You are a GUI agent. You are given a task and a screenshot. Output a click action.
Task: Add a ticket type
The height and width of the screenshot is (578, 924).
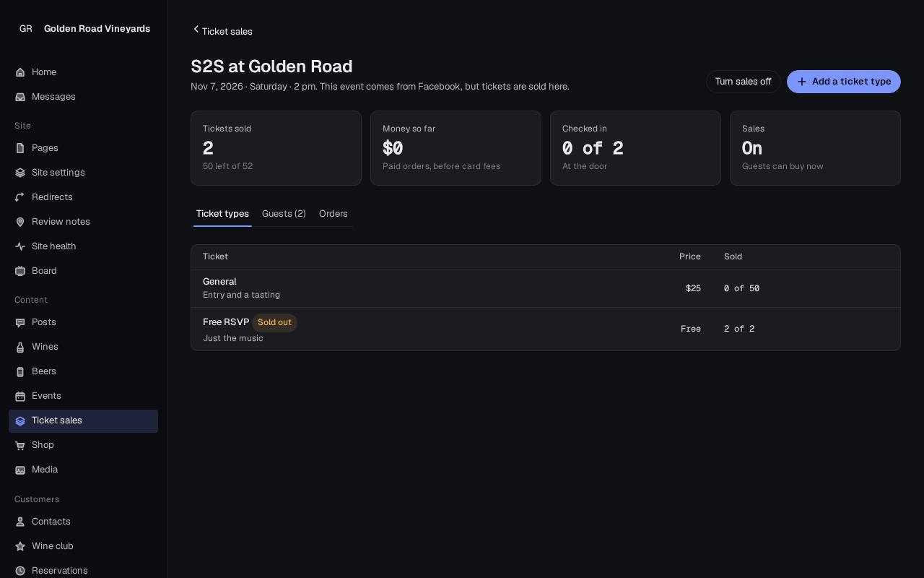tap(844, 82)
